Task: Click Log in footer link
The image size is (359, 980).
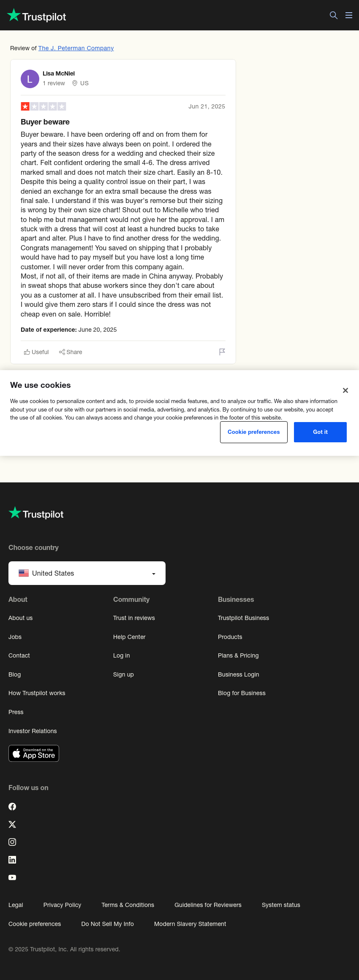Action: (122, 655)
